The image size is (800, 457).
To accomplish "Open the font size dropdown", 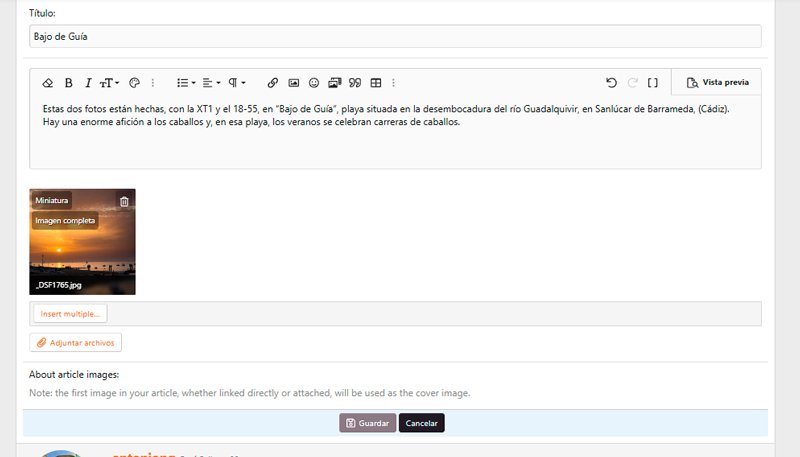I will click(109, 83).
